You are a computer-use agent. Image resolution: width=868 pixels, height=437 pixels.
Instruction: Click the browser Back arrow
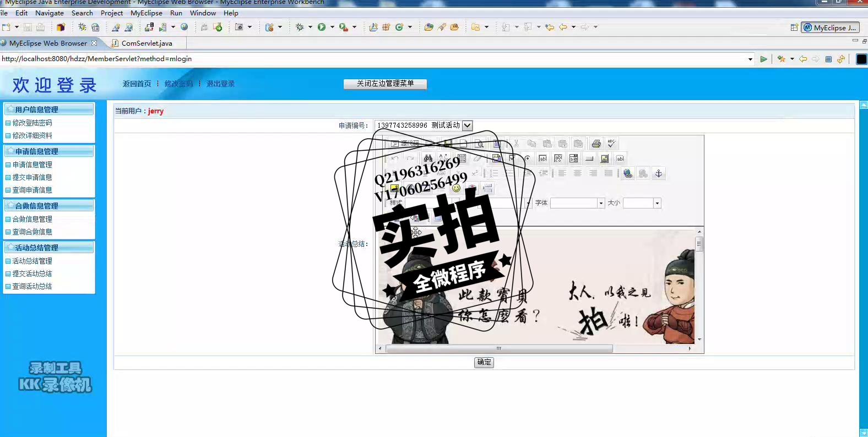pos(803,59)
